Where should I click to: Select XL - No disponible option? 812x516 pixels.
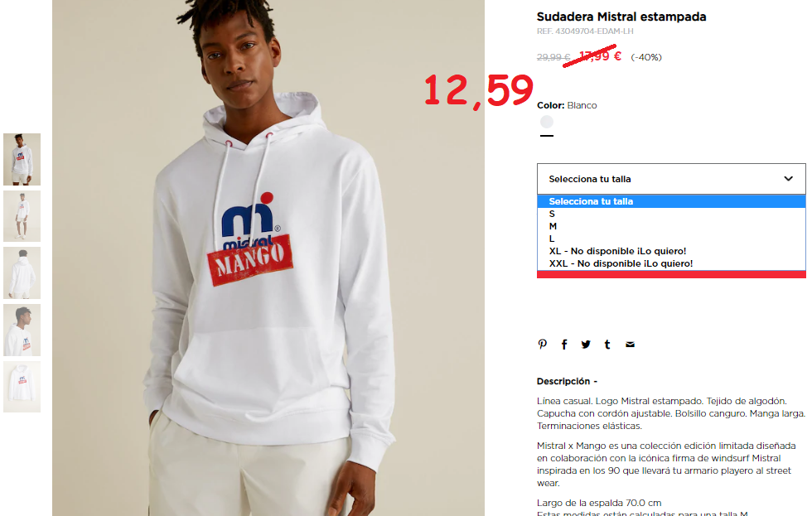(671, 251)
